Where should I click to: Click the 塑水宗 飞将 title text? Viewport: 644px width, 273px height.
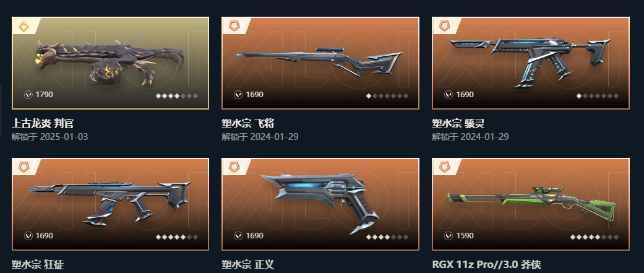tap(248, 123)
